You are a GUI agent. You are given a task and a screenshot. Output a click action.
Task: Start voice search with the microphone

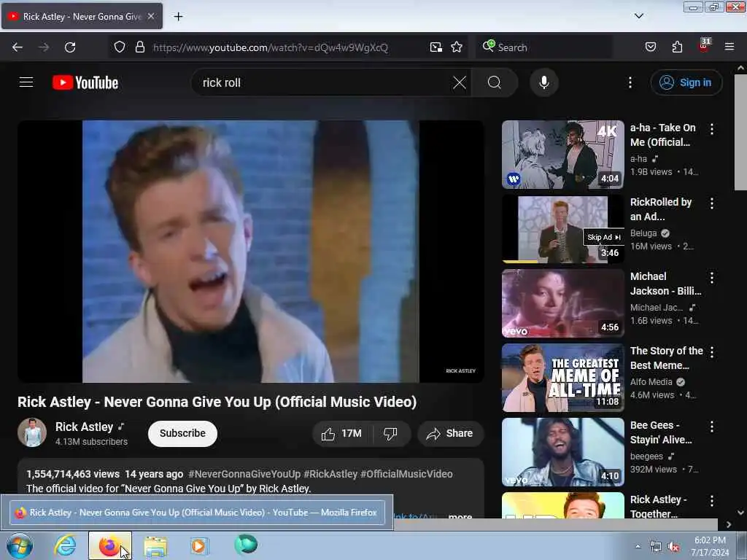click(x=543, y=82)
